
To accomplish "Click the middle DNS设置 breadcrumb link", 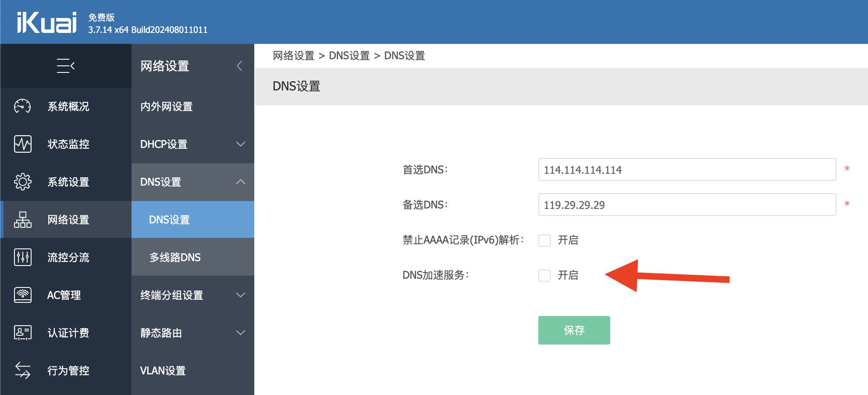I will (349, 56).
